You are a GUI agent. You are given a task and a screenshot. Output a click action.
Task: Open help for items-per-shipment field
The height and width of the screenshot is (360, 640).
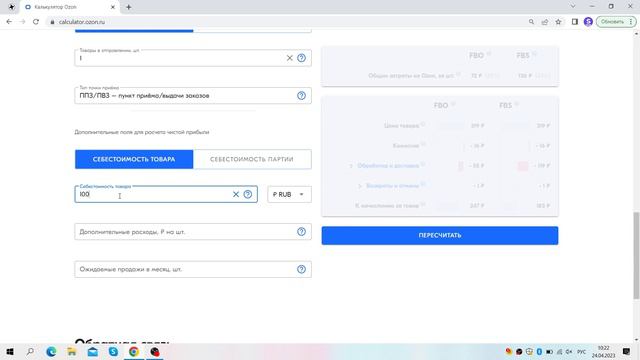[x=301, y=58]
